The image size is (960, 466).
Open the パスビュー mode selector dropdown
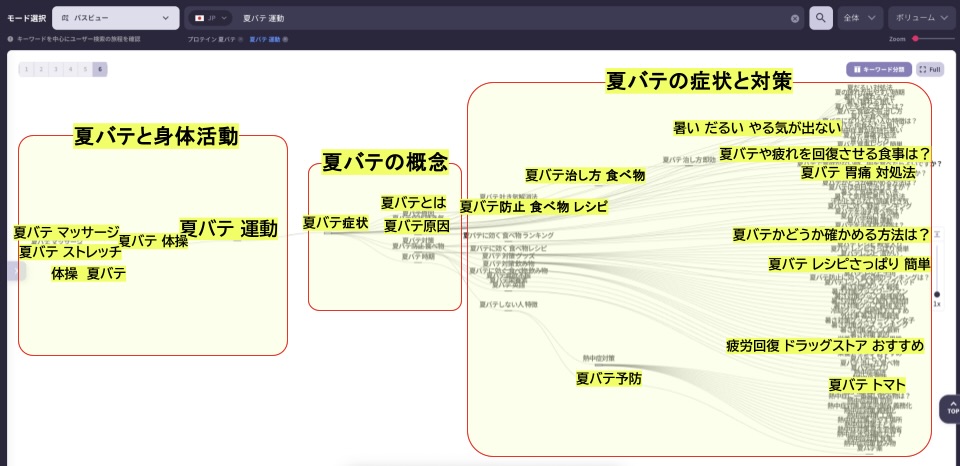116,18
